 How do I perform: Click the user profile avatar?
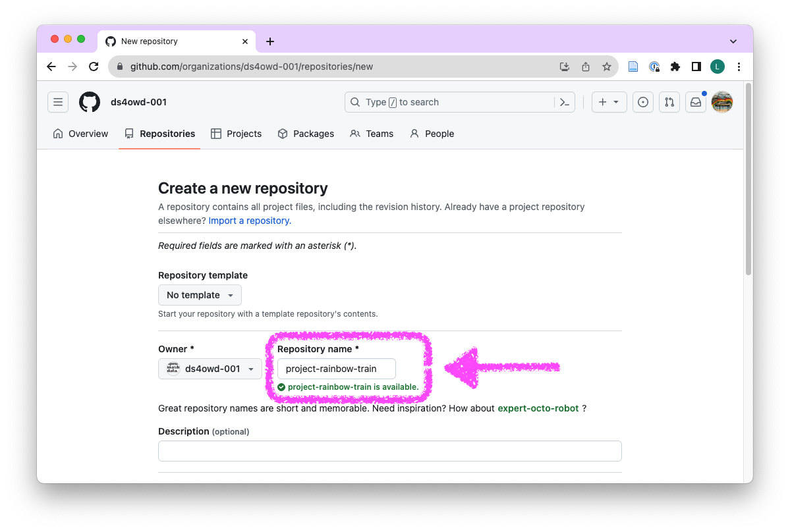(722, 102)
